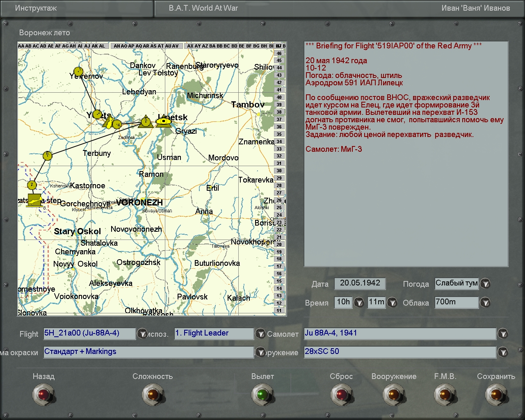Screen dimensions: 525x420
Task: Click the landing airfield marker on the map
Action: tap(34, 200)
